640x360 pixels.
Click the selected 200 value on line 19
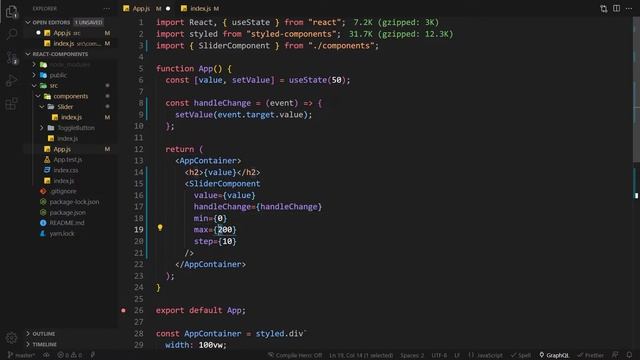pos(225,230)
